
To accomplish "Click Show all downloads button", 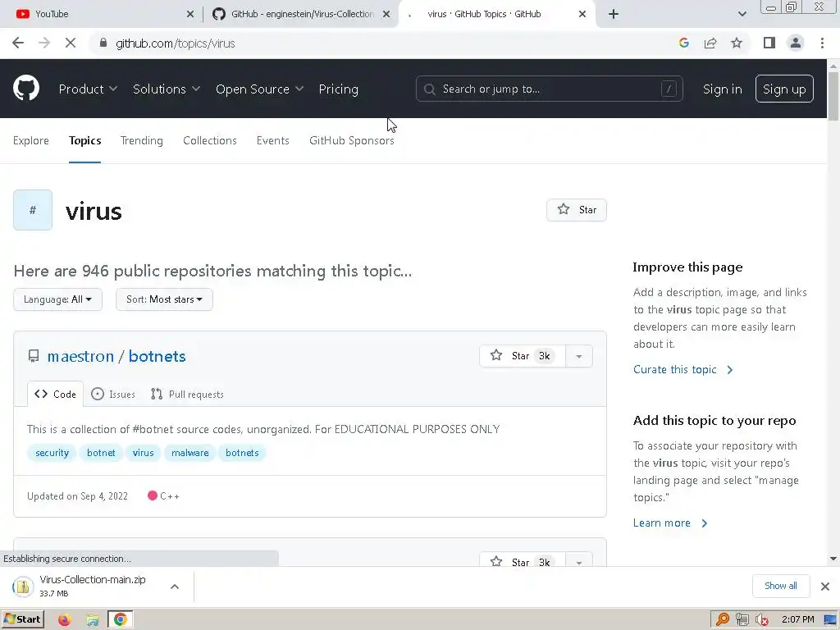I will click(x=781, y=586).
